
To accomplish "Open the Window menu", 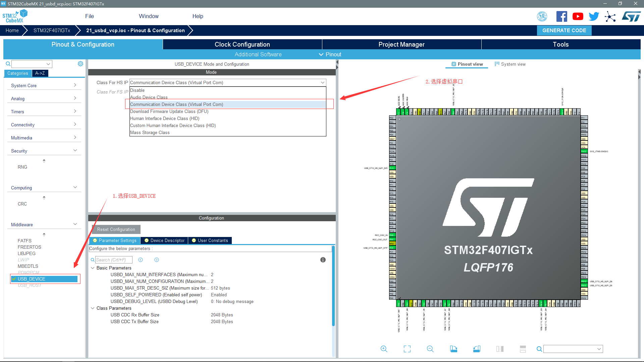I will point(149,16).
